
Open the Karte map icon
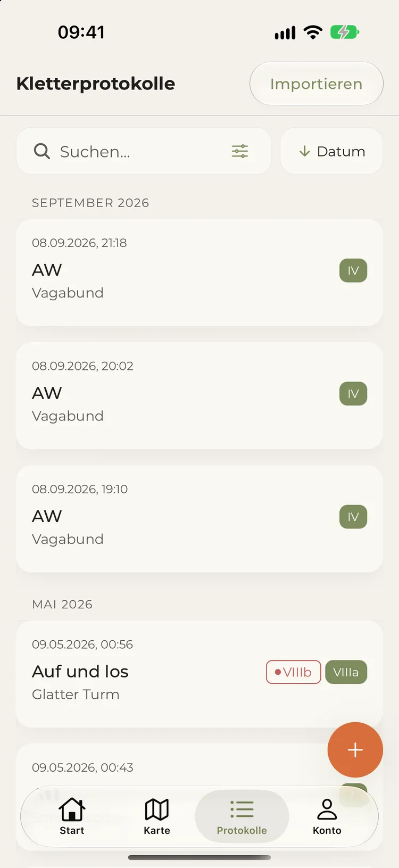point(157,809)
